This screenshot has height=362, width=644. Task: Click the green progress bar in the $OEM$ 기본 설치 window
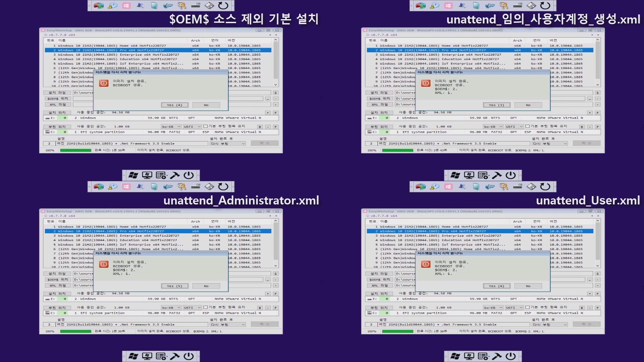tap(75, 150)
